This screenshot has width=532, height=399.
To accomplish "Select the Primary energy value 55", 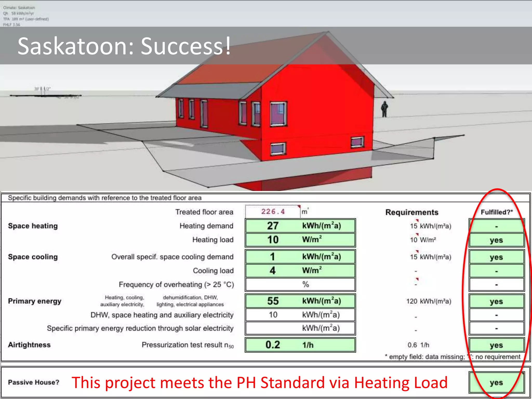I will pos(300,301).
